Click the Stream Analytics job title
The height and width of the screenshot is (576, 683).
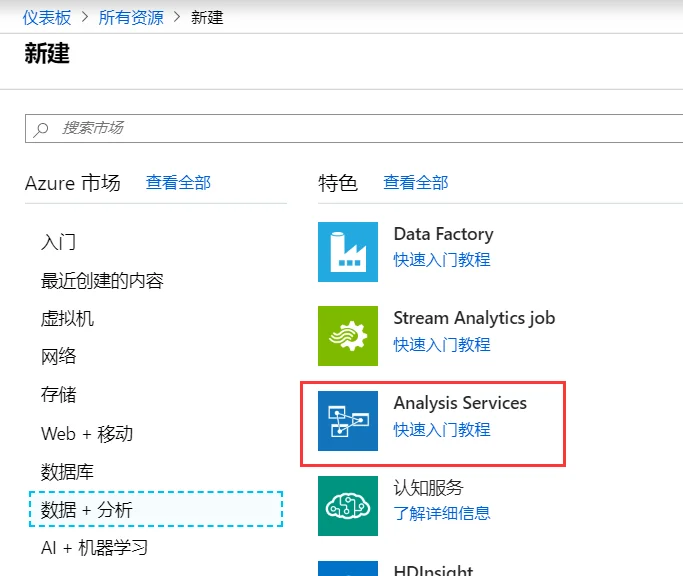click(474, 318)
